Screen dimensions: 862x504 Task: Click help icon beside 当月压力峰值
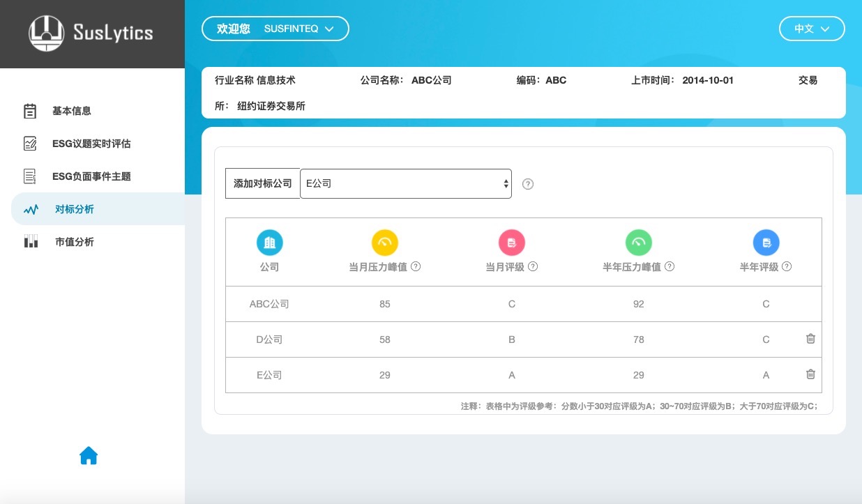point(416,267)
